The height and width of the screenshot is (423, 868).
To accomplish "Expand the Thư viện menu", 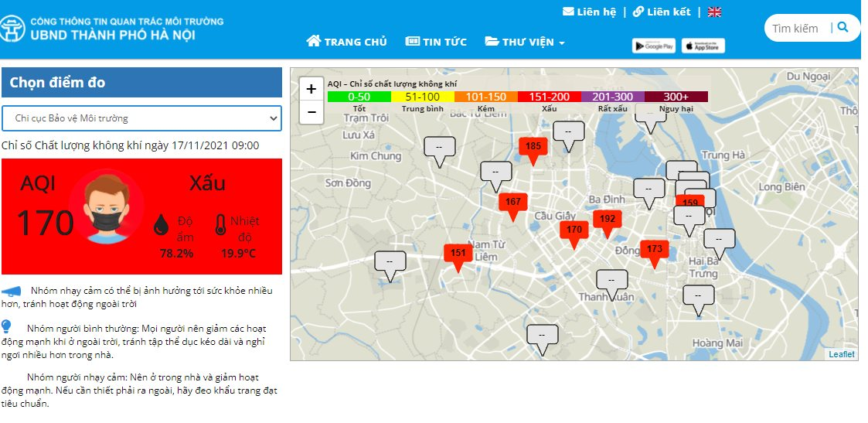I will click(525, 42).
